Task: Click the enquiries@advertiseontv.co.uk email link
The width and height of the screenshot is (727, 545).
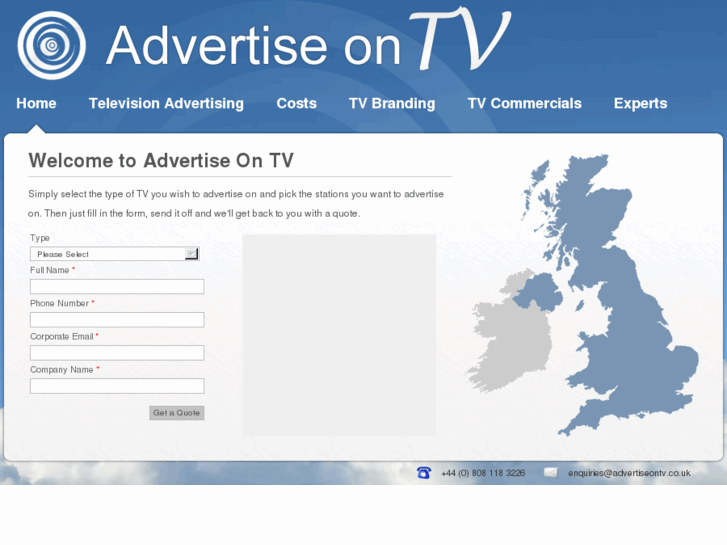Action: click(x=629, y=473)
